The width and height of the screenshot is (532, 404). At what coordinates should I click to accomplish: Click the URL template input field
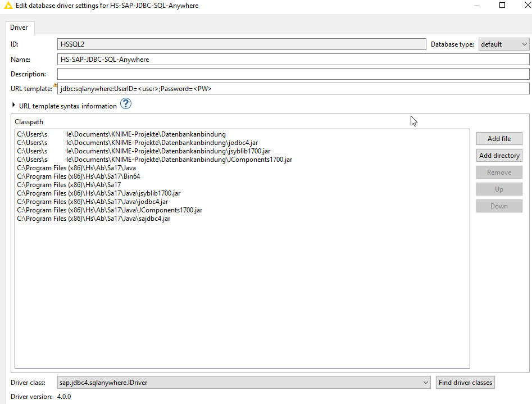point(293,89)
